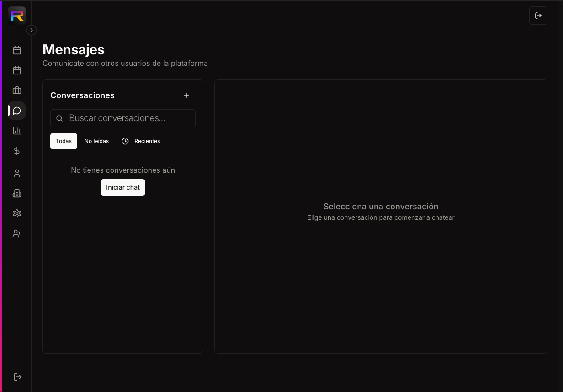Click 'No tienes conversaciones aún' text
Screen dimensions: 563x392
click(123, 170)
